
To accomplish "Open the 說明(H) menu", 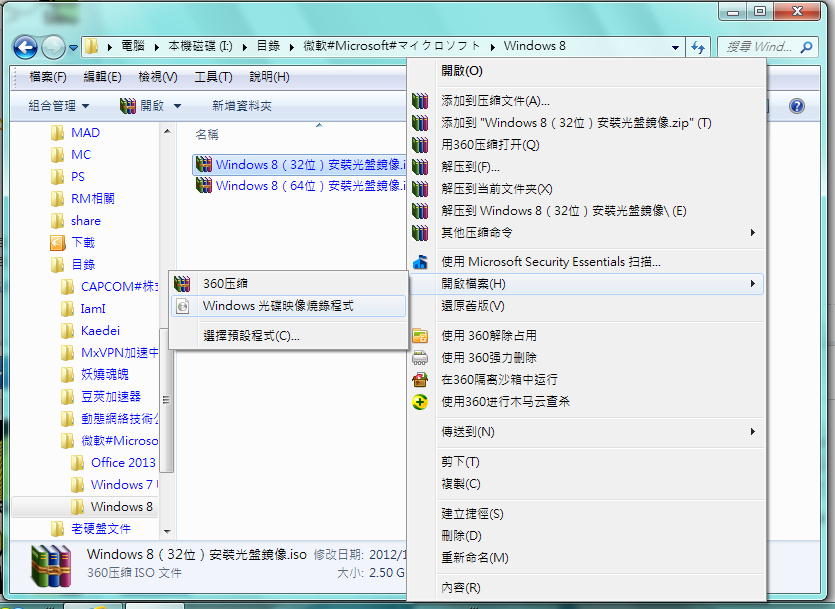I will tap(269, 77).
